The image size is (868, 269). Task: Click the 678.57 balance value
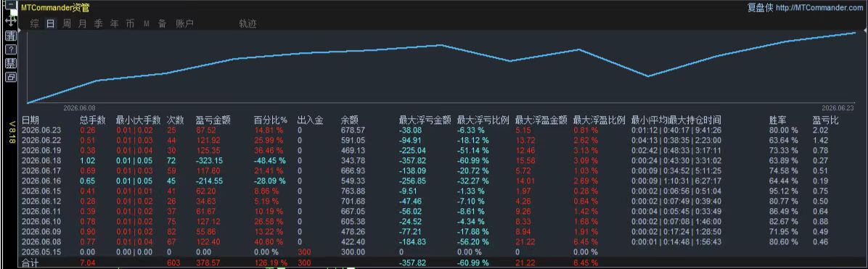[x=353, y=131]
